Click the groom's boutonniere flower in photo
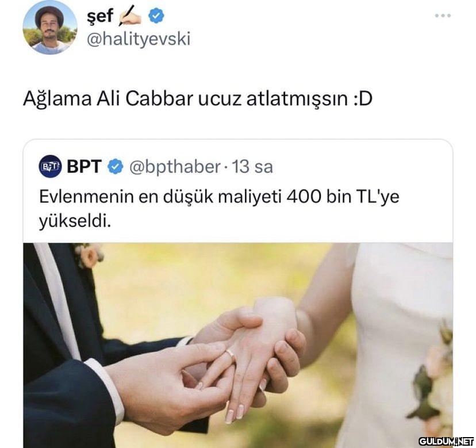This screenshot has width=476, height=448. pos(89,255)
